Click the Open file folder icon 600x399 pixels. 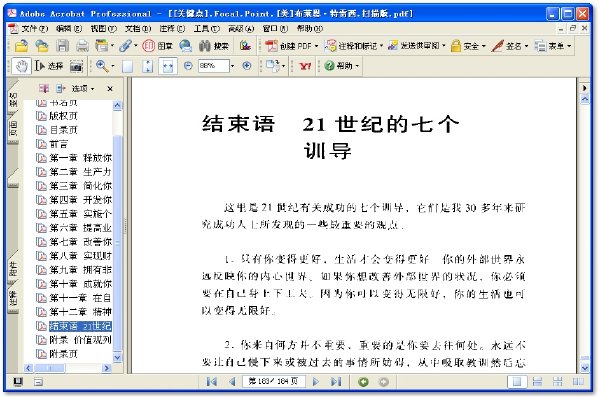(x=21, y=46)
